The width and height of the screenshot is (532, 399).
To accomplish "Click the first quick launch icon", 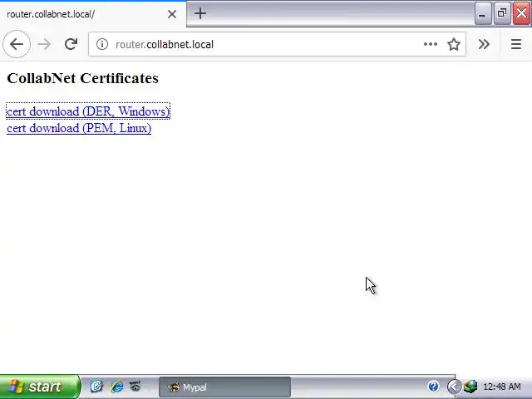I will 96,387.
